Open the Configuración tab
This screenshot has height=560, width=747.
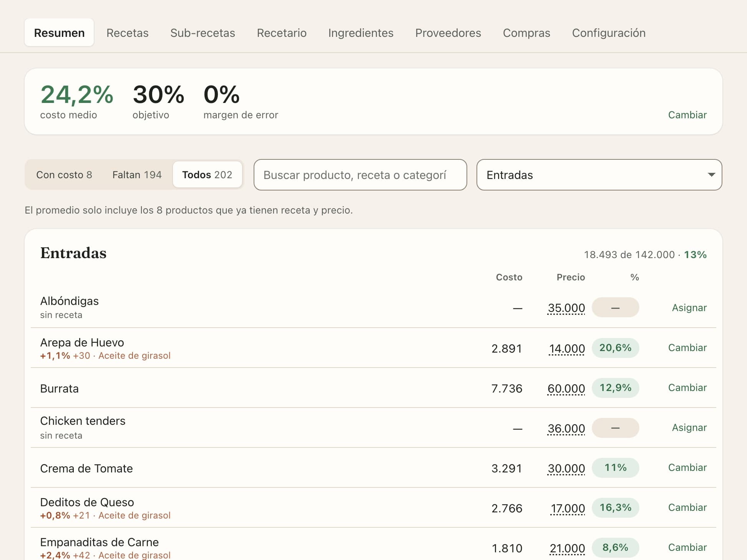[609, 33]
